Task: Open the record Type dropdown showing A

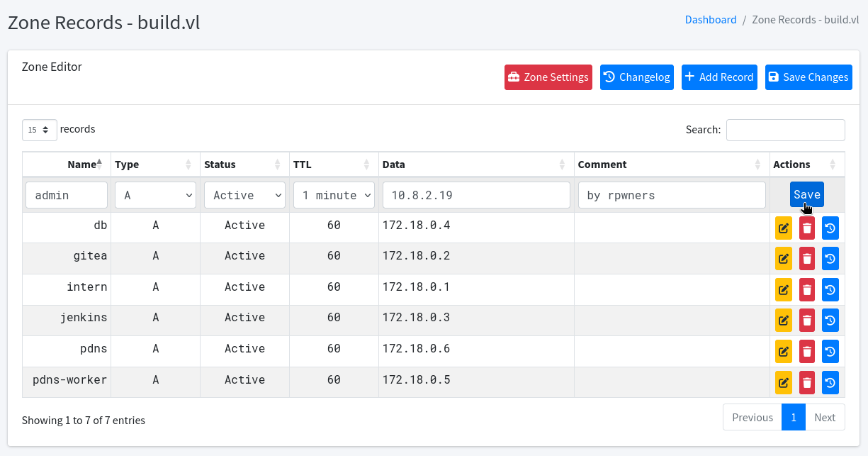Action: point(155,195)
